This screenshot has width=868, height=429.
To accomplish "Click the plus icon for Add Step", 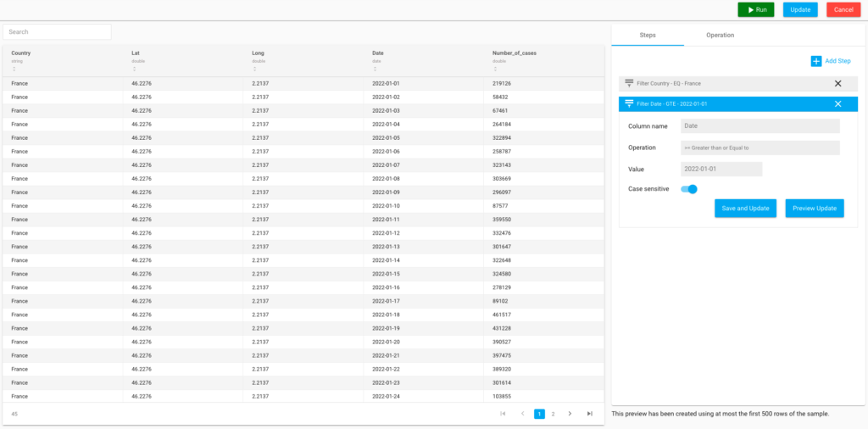I will pyautogui.click(x=816, y=61).
